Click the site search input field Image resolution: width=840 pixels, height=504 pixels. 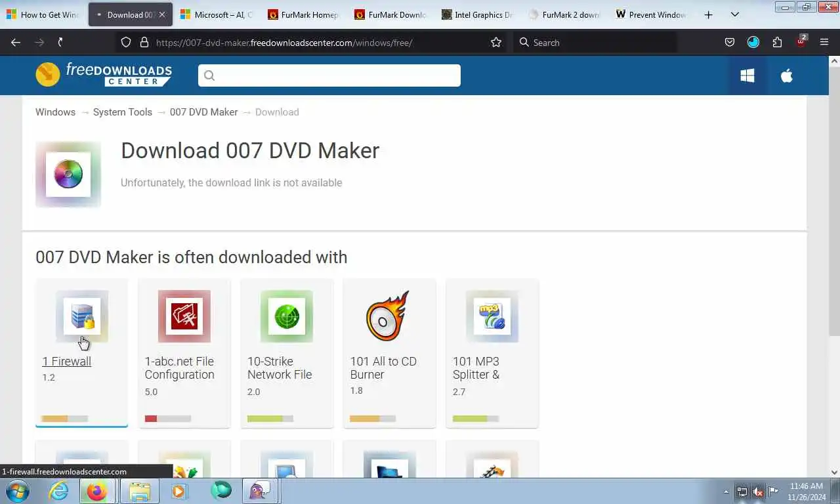point(329,75)
